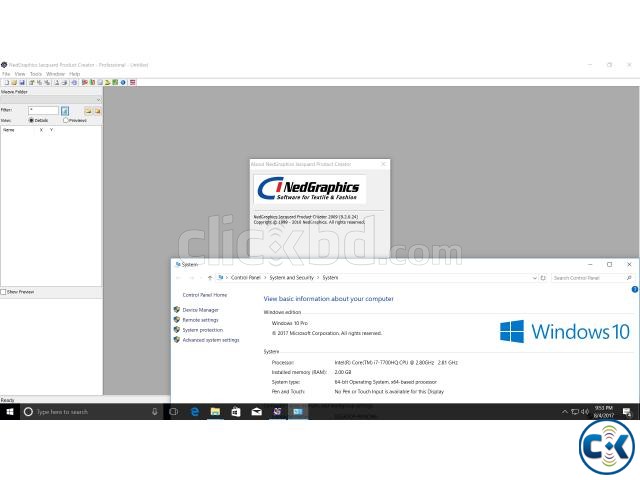Screen dimensions: 640x480
Task: Click the blue apply-filter icon beside the Filter field
Action: pos(65,111)
